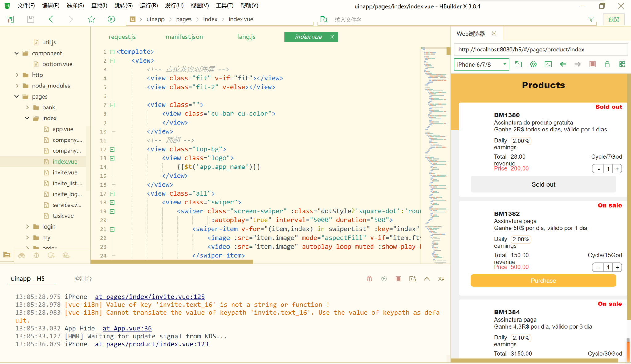631x364 pixels.
Task: Click the bug/debug icon in bottom toolbar
Action: (x=37, y=255)
